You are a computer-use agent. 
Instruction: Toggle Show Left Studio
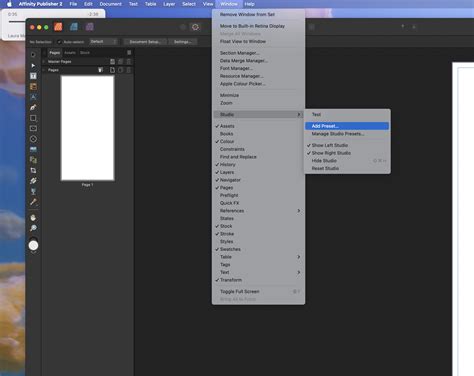329,145
